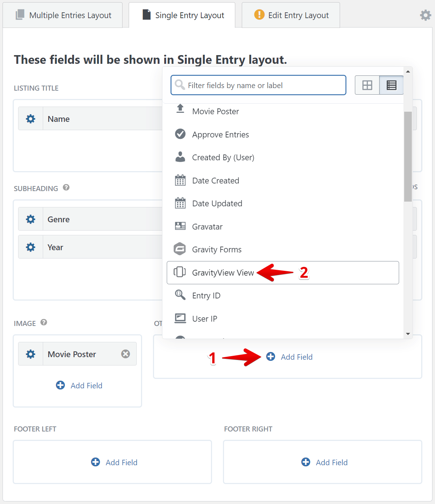
Task: Open settings gear for Movie Poster field
Action: [x=31, y=354]
